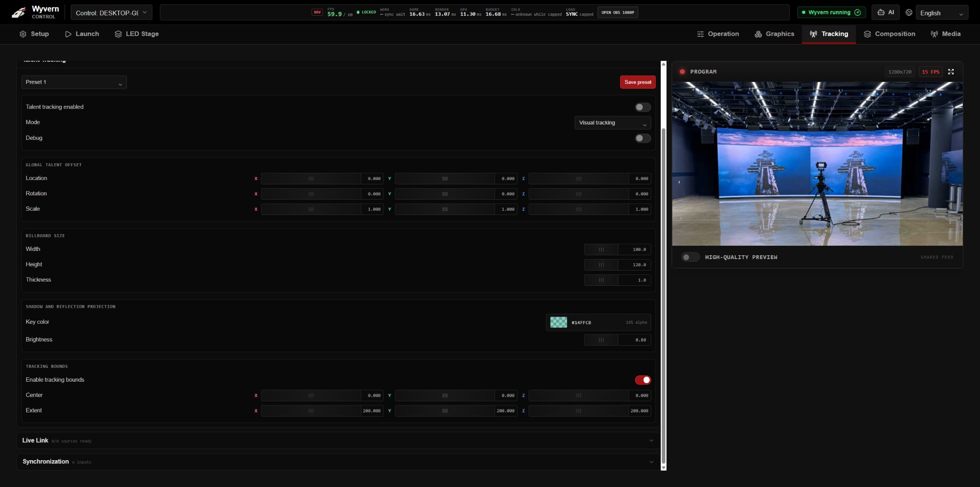The width and height of the screenshot is (980, 487).
Task: Click the Extent Z value field
Action: (x=640, y=411)
